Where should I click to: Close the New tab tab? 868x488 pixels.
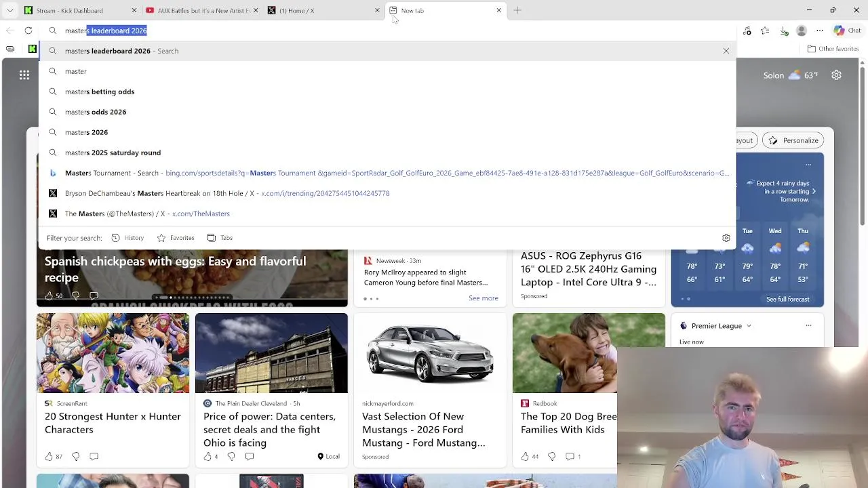498,10
